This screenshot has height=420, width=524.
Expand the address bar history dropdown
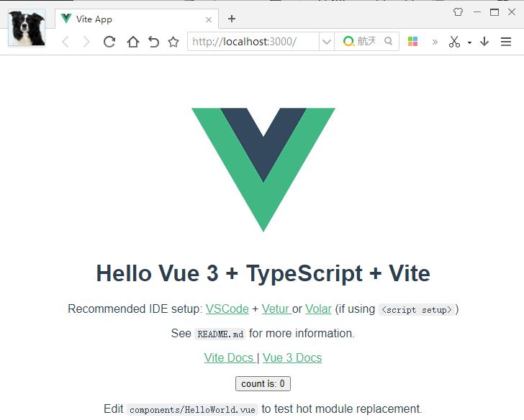[x=327, y=42]
